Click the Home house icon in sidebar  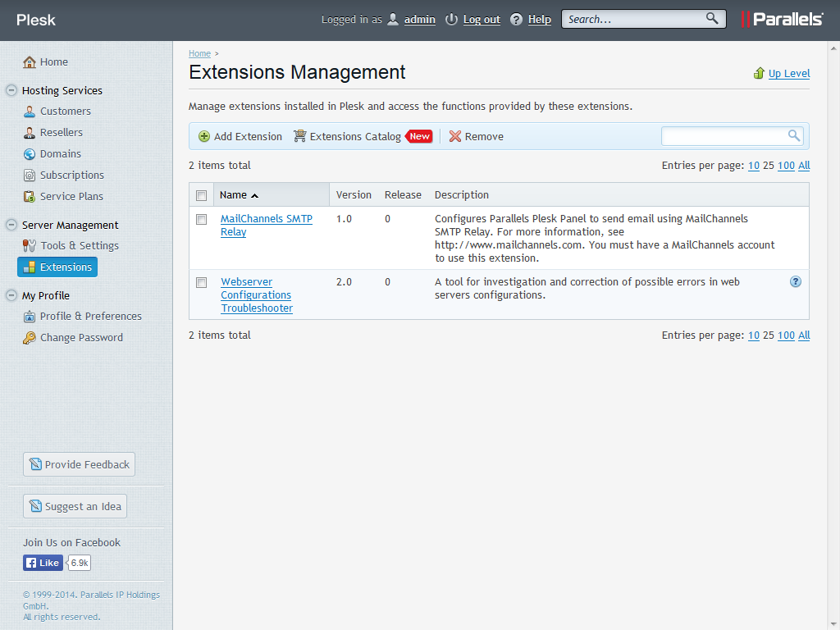click(30, 62)
